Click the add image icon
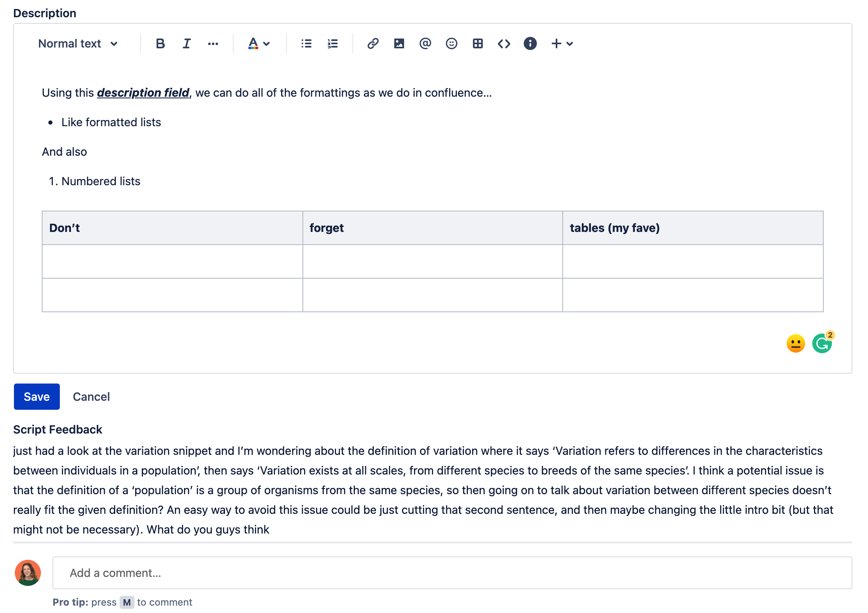 click(399, 43)
